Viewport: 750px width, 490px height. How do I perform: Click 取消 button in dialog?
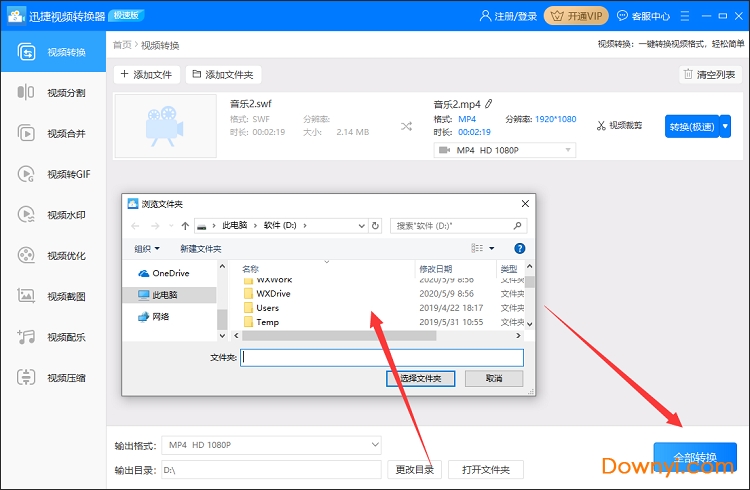click(494, 379)
